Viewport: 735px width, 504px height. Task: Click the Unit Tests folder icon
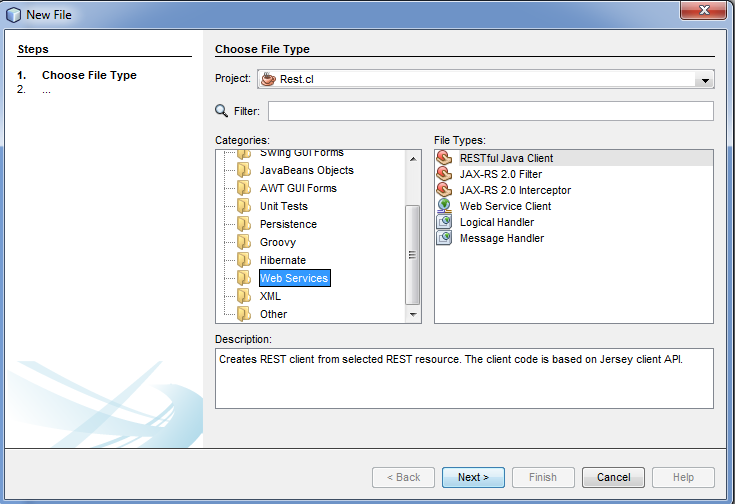click(244, 206)
